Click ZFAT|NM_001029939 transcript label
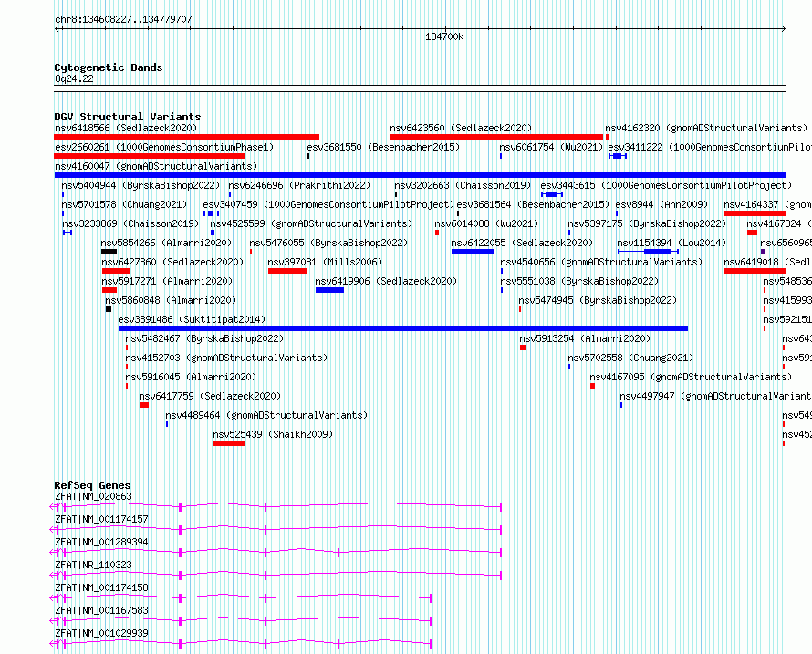812x654 pixels. coord(101,633)
